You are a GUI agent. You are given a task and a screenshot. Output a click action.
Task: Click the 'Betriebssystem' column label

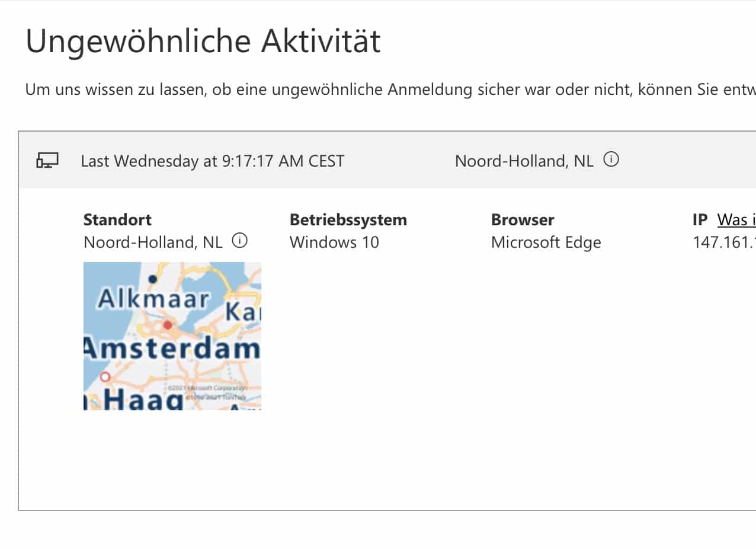point(348,220)
